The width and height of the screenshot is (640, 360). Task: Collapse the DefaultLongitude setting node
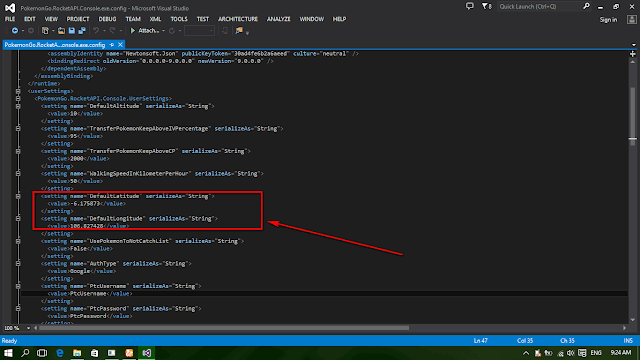click(18, 219)
